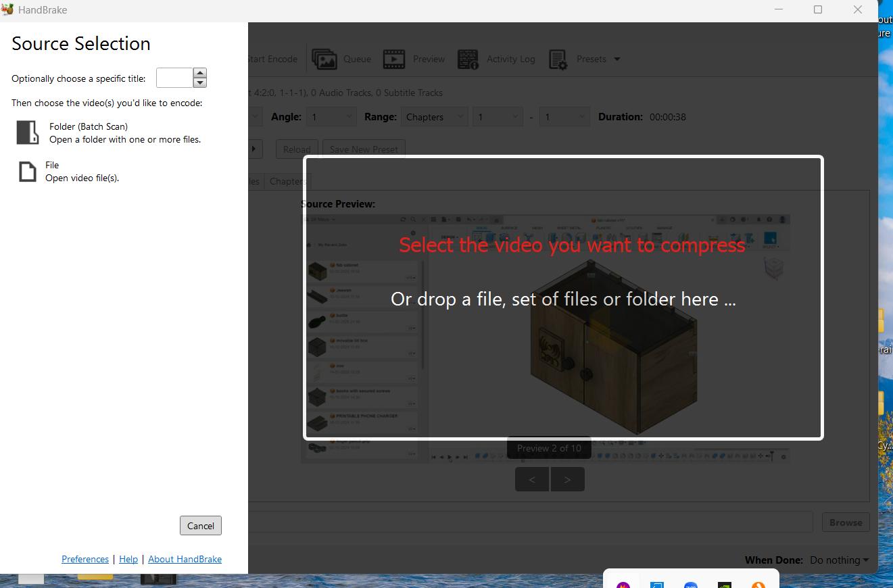Maximize the HandBrake window

[818, 9]
